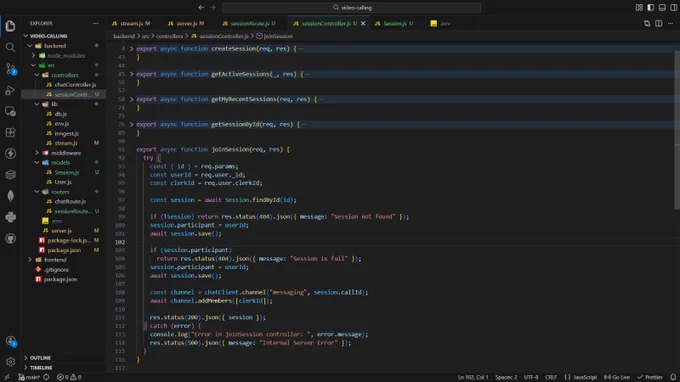Viewport: 680px width, 382px height.
Task: Click Ln 102, Col 1 cursor position
Action: tap(473, 377)
